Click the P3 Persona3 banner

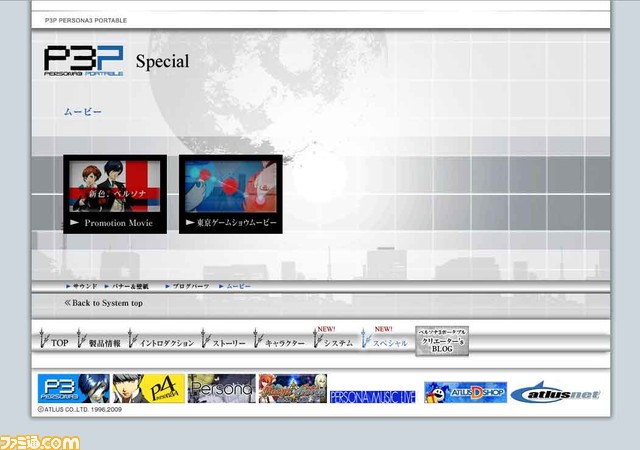(x=74, y=388)
